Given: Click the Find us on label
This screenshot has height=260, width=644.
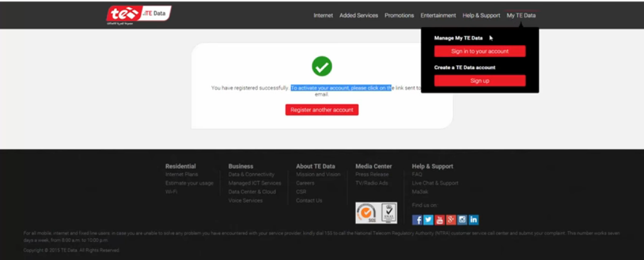Looking at the screenshot, I should (425, 205).
